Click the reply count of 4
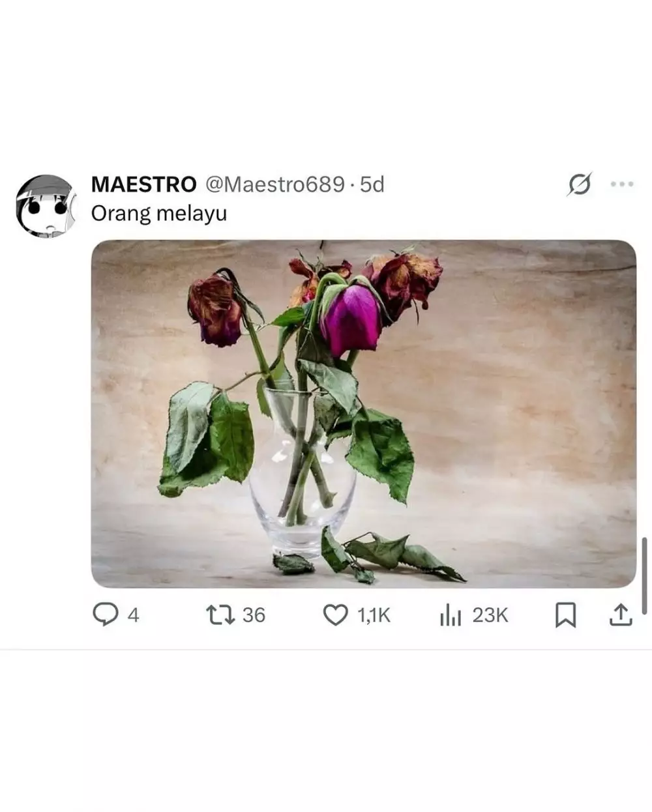Screen dimensions: 652x812 133,615
